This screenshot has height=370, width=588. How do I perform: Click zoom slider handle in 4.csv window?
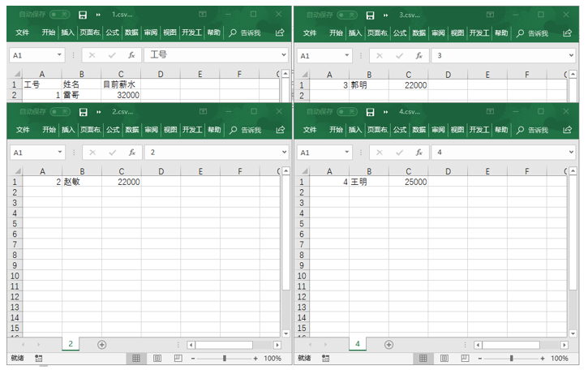point(511,359)
